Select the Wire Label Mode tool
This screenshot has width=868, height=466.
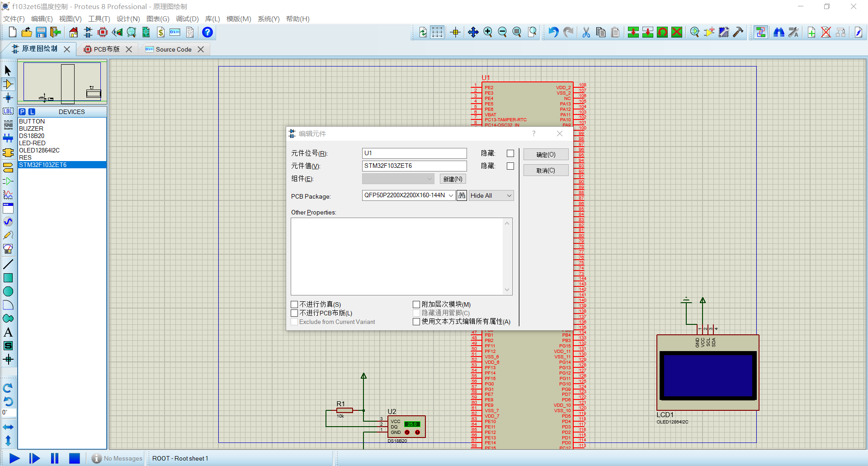8,111
